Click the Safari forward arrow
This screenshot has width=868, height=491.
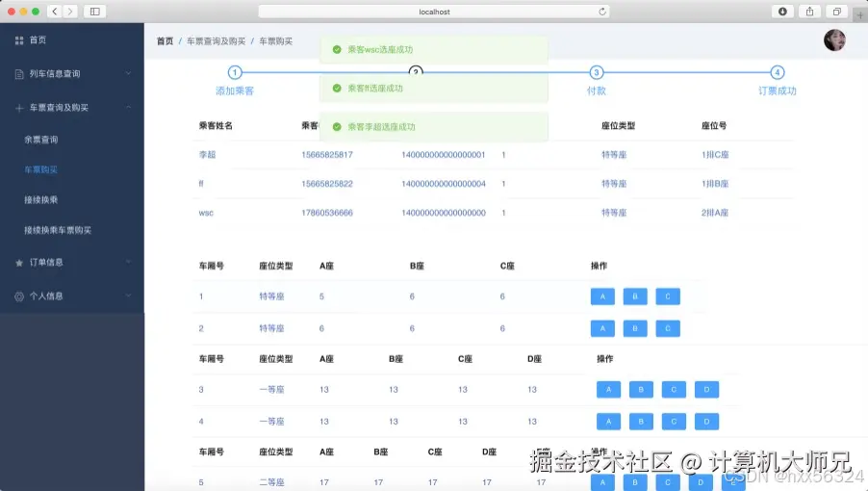coord(70,11)
